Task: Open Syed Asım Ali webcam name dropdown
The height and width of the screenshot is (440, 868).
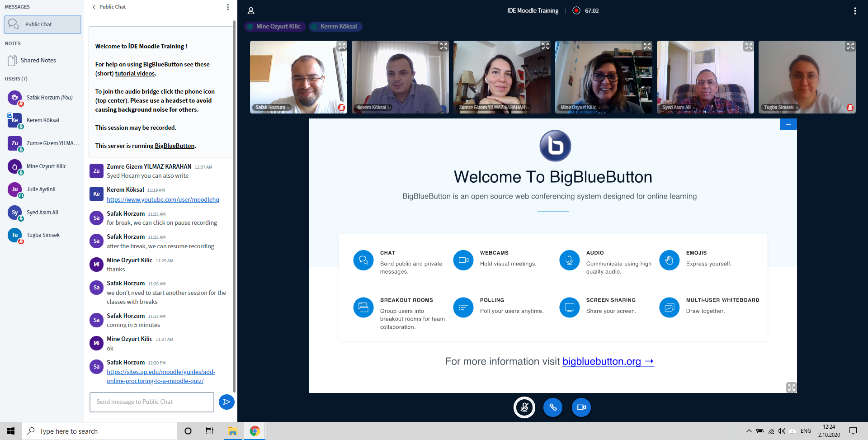Action: (679, 108)
